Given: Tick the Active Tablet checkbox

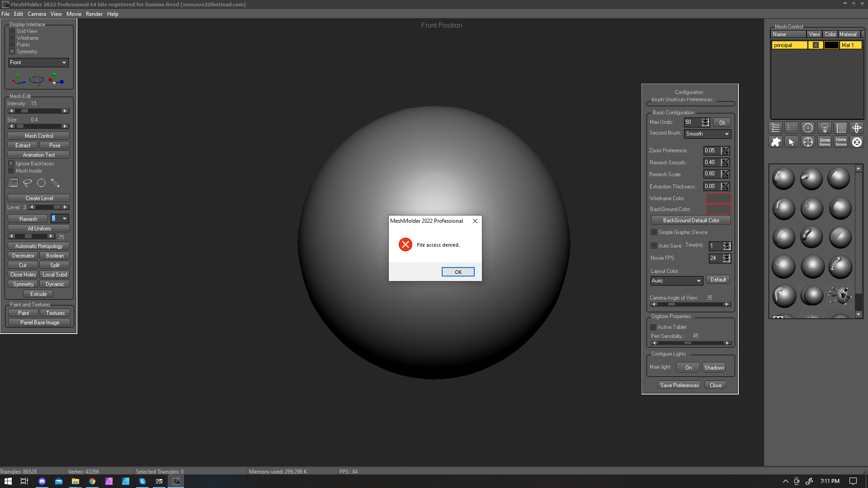Looking at the screenshot, I should [x=653, y=327].
